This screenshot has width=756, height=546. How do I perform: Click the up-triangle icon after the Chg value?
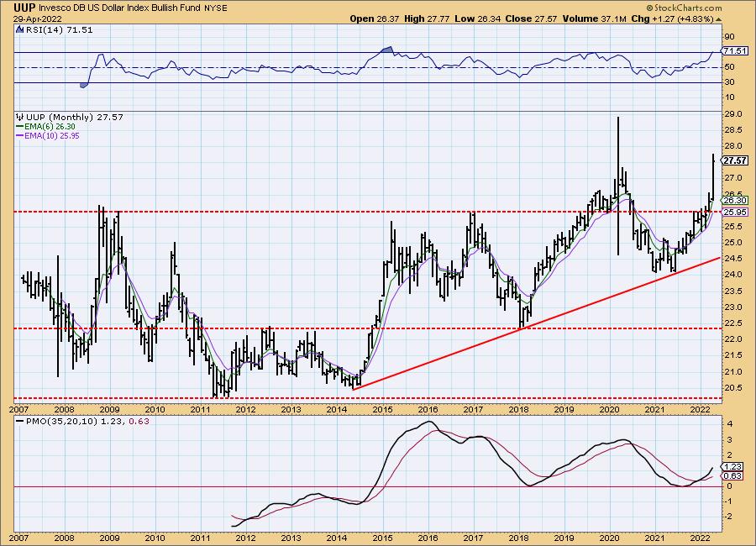point(719,19)
